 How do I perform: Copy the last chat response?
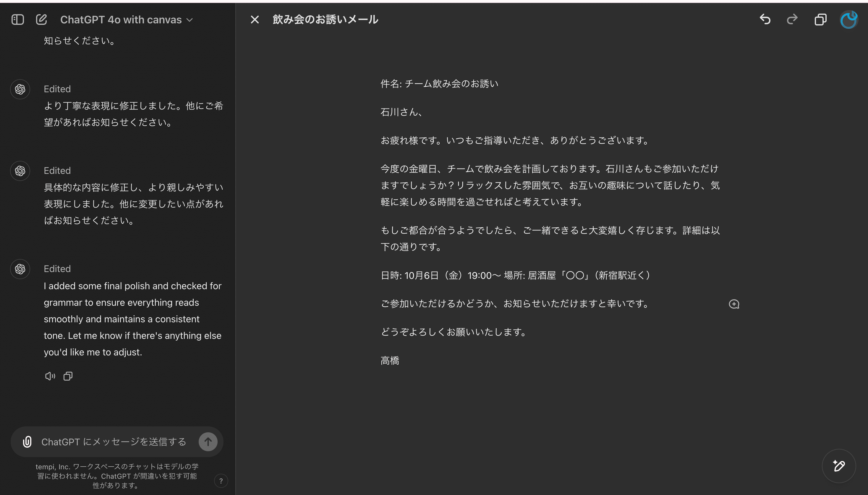68,376
